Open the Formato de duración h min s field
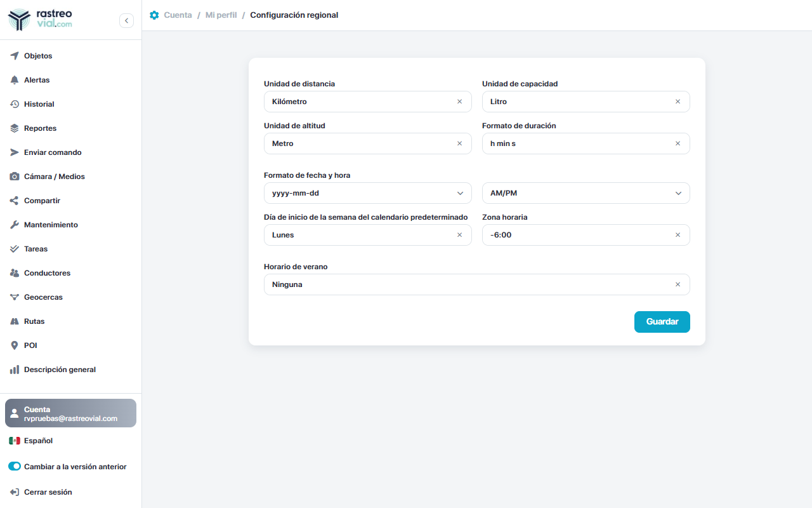The image size is (812, 508). click(586, 144)
